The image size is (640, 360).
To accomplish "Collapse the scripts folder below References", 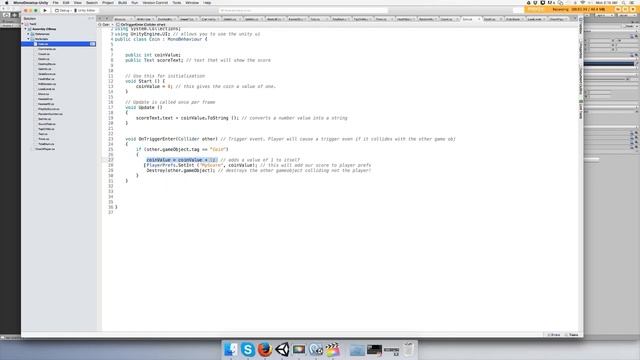I will [x=29, y=39].
